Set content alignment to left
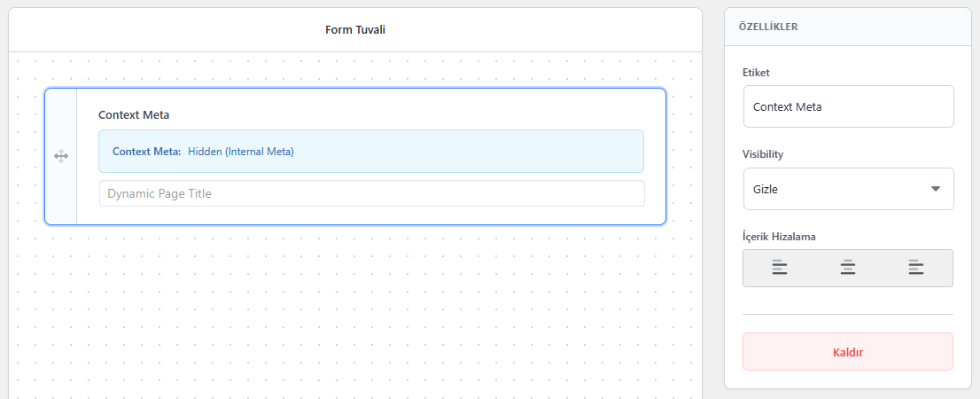 (x=779, y=268)
